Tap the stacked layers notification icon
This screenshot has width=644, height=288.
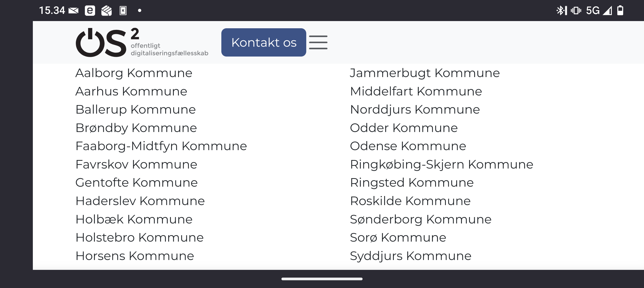[x=107, y=11]
